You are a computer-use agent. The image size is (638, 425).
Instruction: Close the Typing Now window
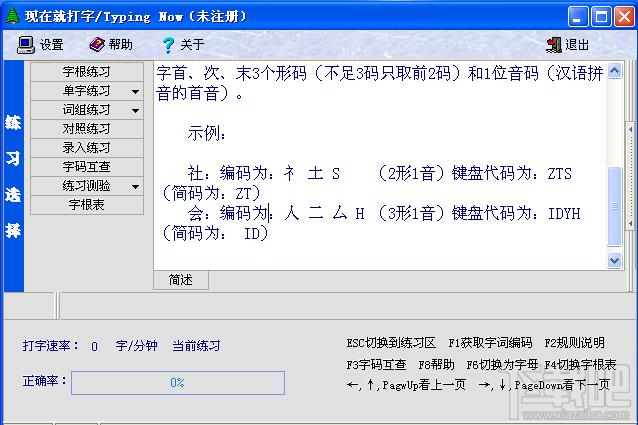coord(625,17)
